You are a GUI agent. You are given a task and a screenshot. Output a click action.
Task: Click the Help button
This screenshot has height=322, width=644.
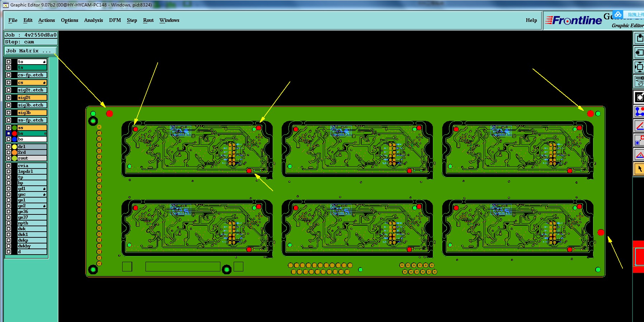click(531, 20)
